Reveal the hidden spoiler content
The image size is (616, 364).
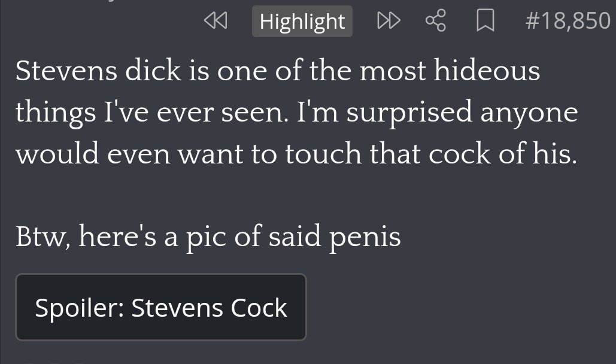click(x=160, y=307)
